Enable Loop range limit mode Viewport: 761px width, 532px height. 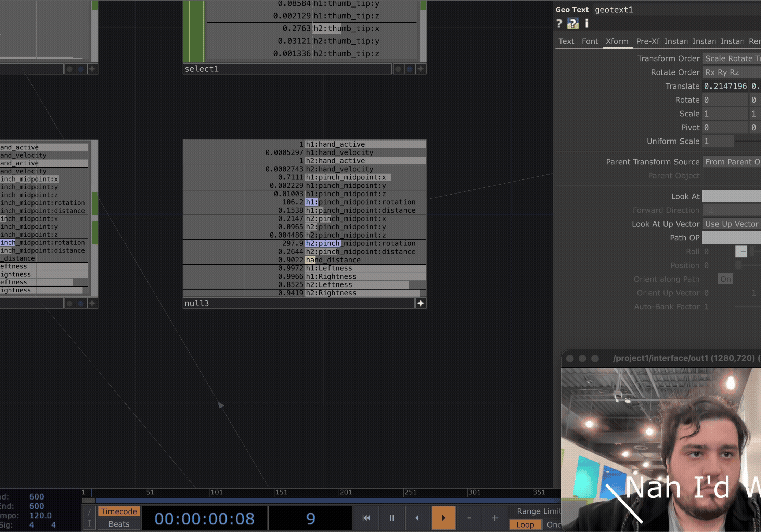click(x=525, y=524)
